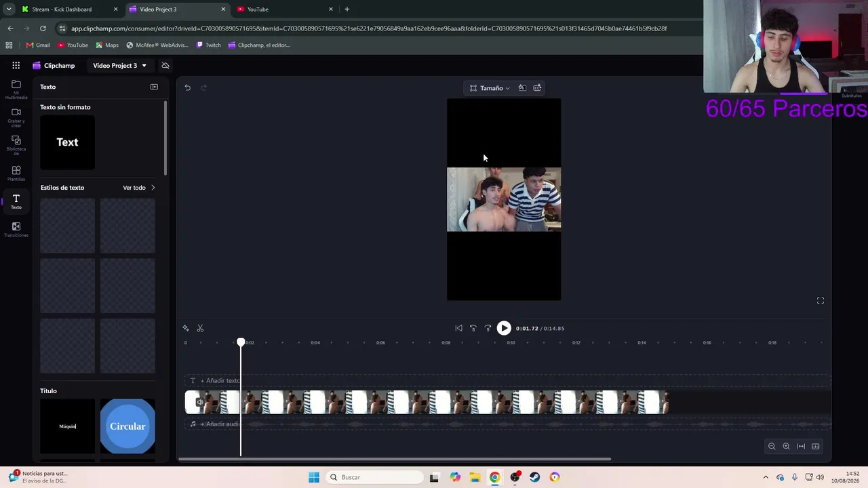The image size is (868, 488).
Task: Skip forward 5 seconds
Action: (x=488, y=329)
